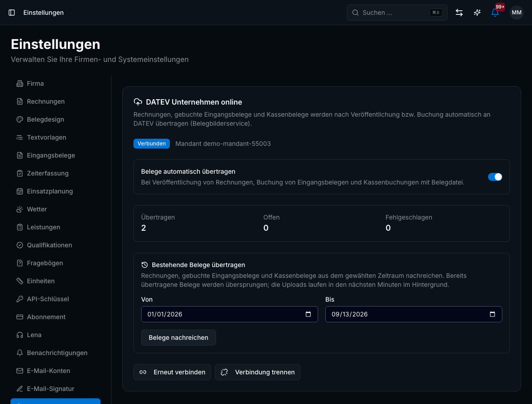Open notifications bell with 99+ badge
Screen dimensions: 532x404
click(x=495, y=13)
